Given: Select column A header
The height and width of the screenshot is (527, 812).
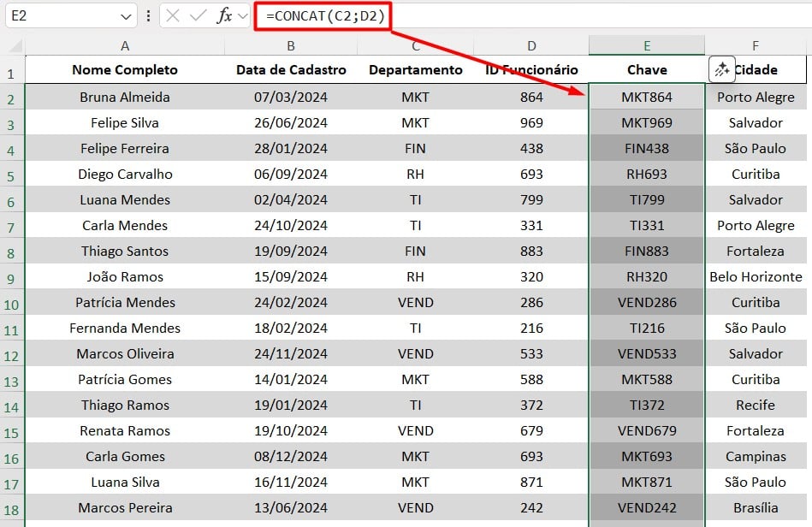Looking at the screenshot, I should [x=125, y=46].
